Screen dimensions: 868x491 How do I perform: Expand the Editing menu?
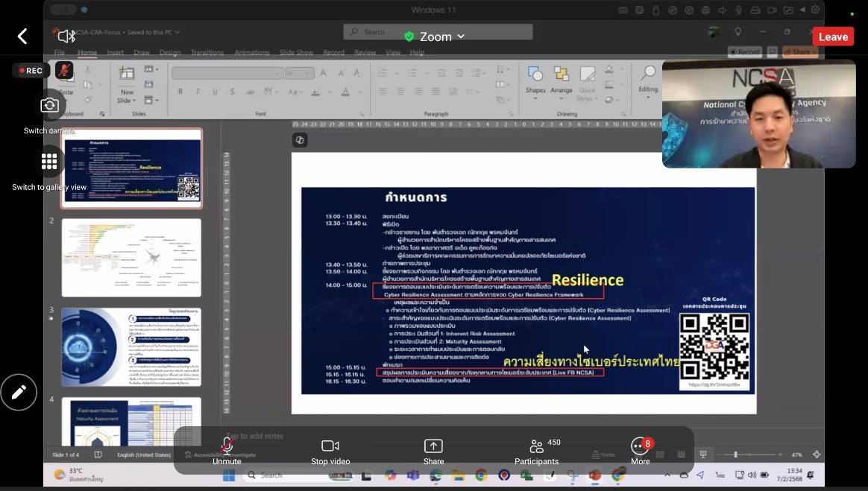(648, 82)
